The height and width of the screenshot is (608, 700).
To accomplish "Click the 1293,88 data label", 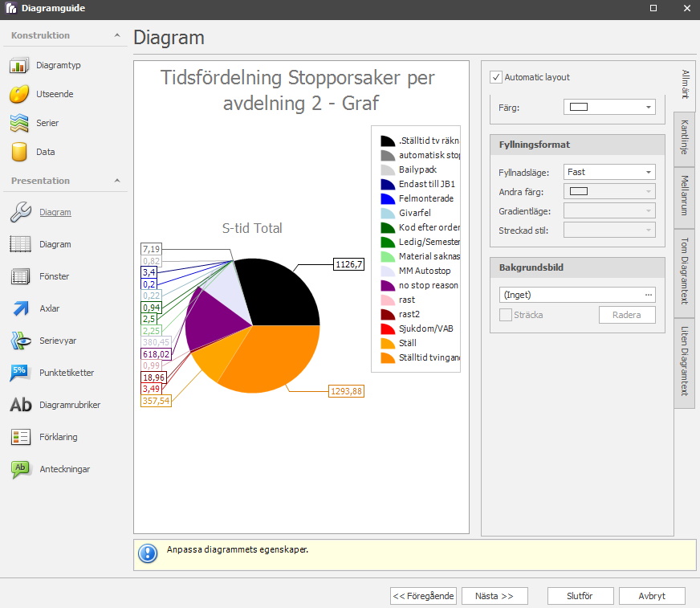I will [346, 391].
